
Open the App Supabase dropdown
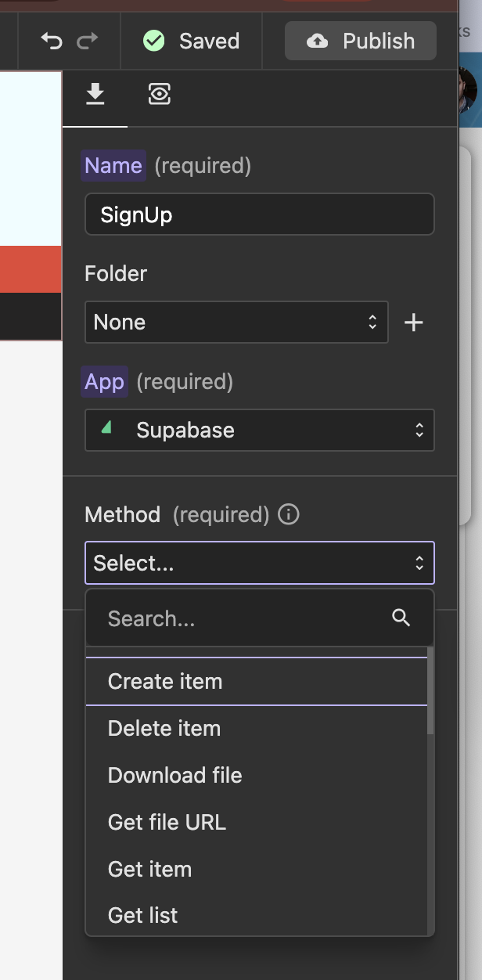pyautogui.click(x=259, y=430)
